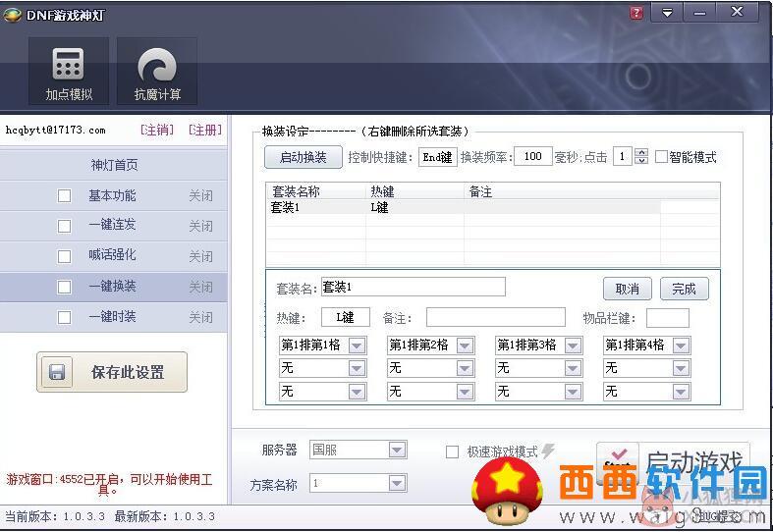Select 一键连发 sidebar item
The width and height of the screenshot is (773, 532).
(112, 225)
